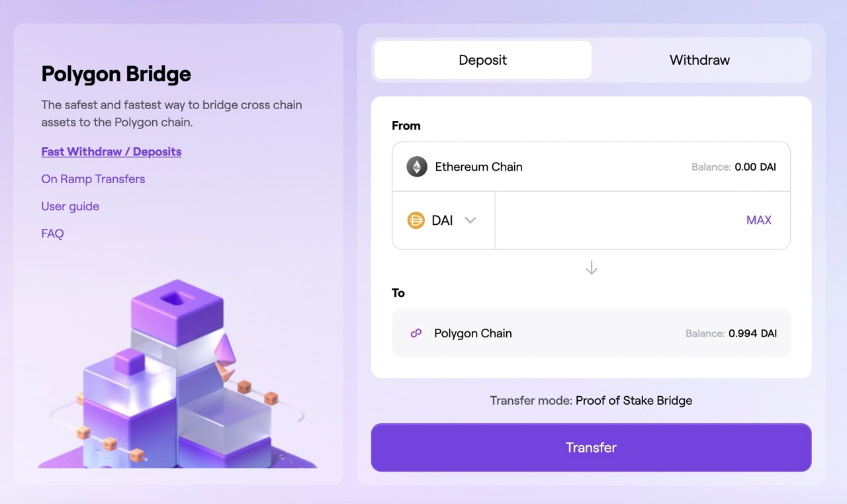Switch to the Withdraw tab
Screen dimensions: 847x504
click(x=699, y=60)
